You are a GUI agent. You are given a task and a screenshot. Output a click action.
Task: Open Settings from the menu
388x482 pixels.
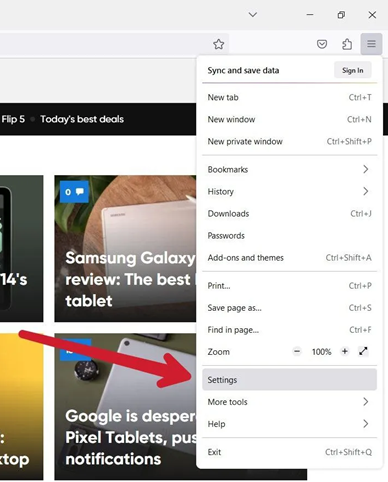(289, 380)
